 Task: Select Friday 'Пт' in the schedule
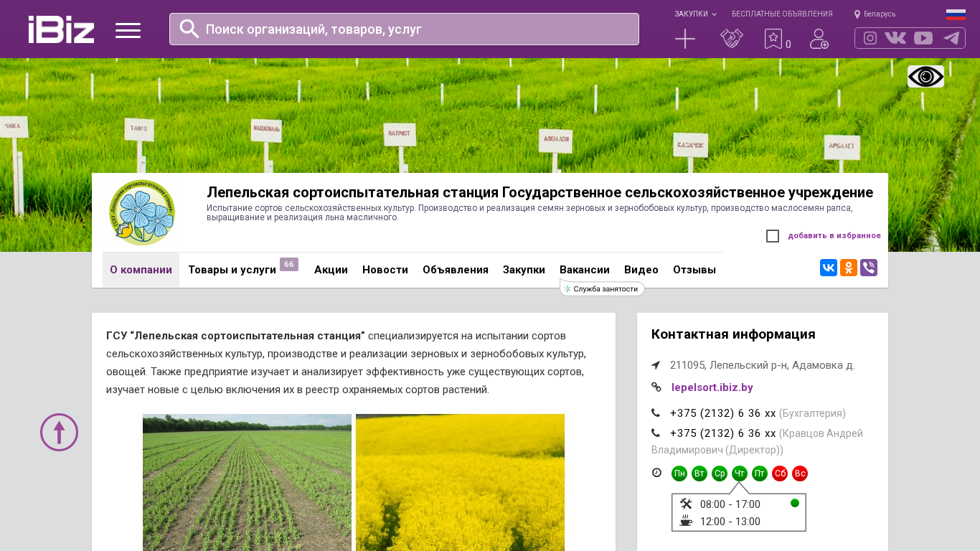(x=760, y=474)
